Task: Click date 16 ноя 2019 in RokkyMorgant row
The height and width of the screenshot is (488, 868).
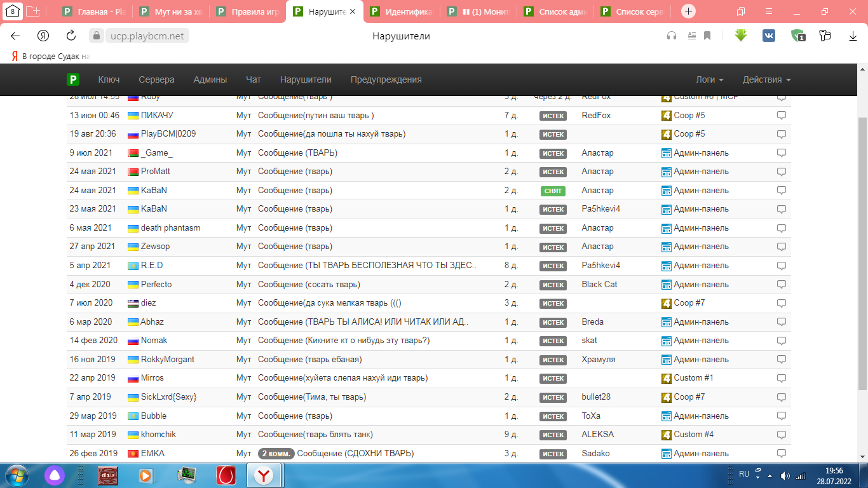Action: click(x=92, y=359)
